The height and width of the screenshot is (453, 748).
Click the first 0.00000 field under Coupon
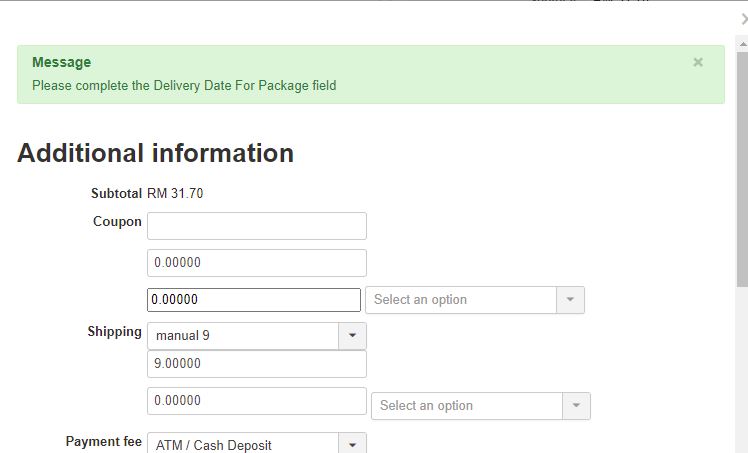click(256, 263)
